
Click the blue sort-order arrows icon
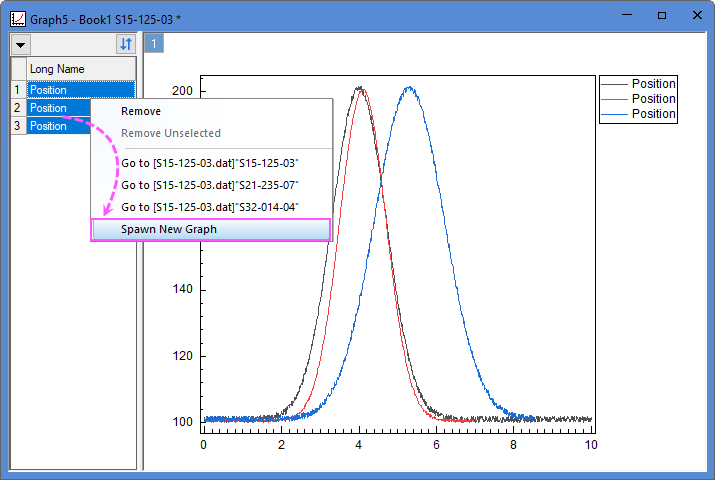[126, 44]
